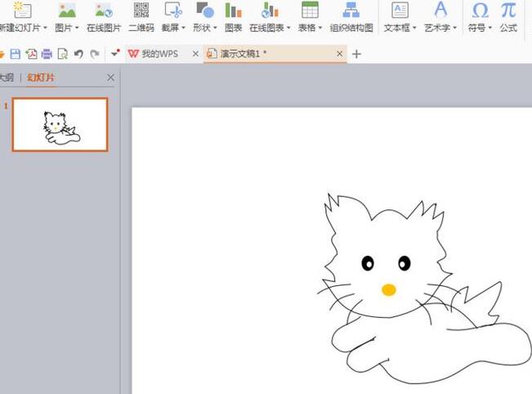Click the New Slide (新建幻灯片) icon

(x=23, y=11)
